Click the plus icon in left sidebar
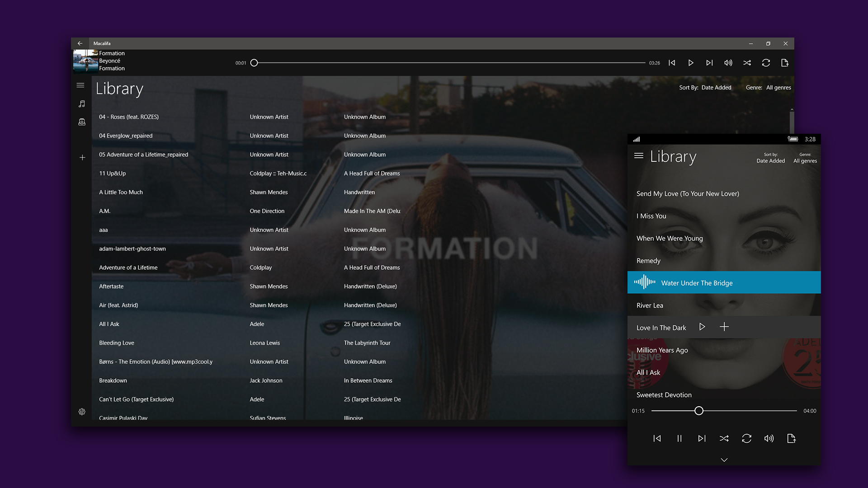 (x=82, y=158)
